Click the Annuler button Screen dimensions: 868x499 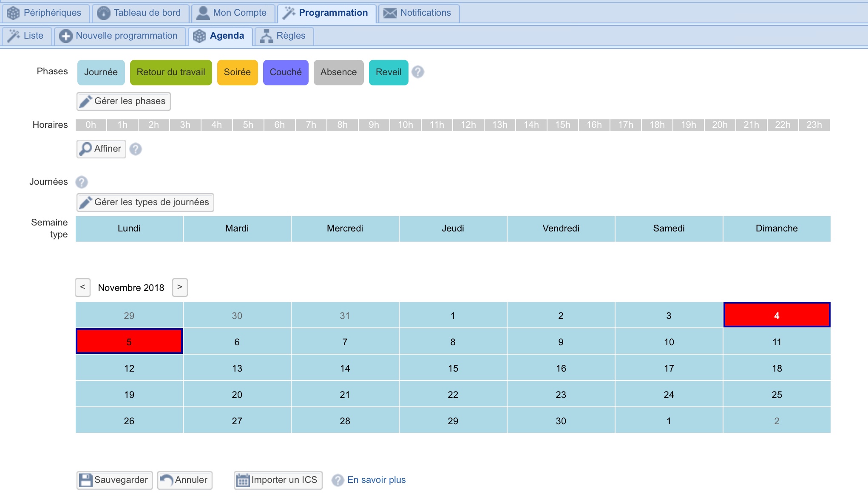(x=185, y=480)
